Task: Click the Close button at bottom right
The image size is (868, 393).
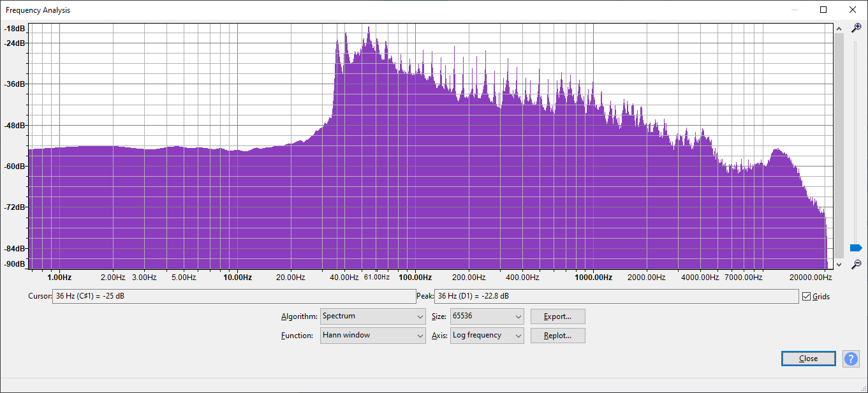Action: 808,359
